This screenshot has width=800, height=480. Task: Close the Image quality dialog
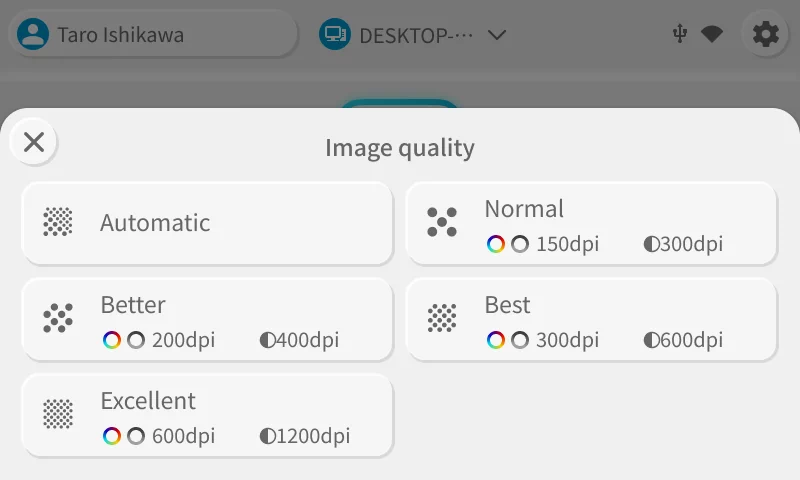click(x=34, y=142)
